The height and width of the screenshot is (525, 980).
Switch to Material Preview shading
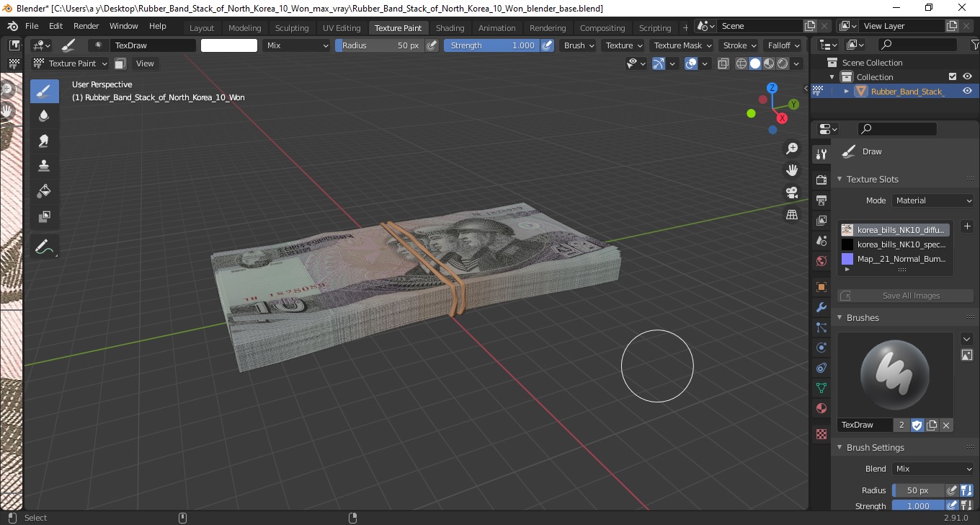click(x=769, y=63)
